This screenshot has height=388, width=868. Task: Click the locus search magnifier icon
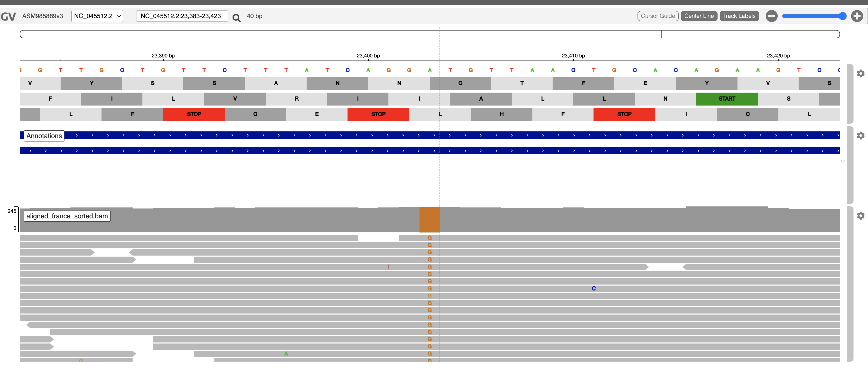coord(236,18)
